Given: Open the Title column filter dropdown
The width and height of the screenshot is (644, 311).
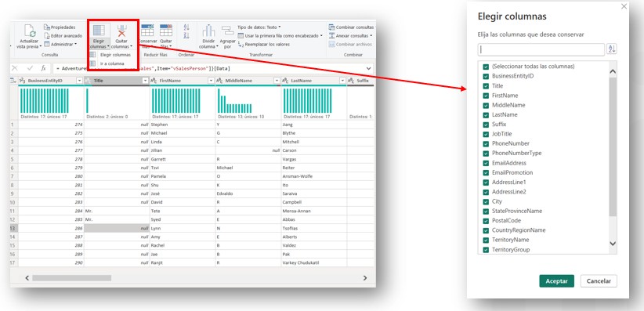Looking at the screenshot, I should tap(145, 81).
